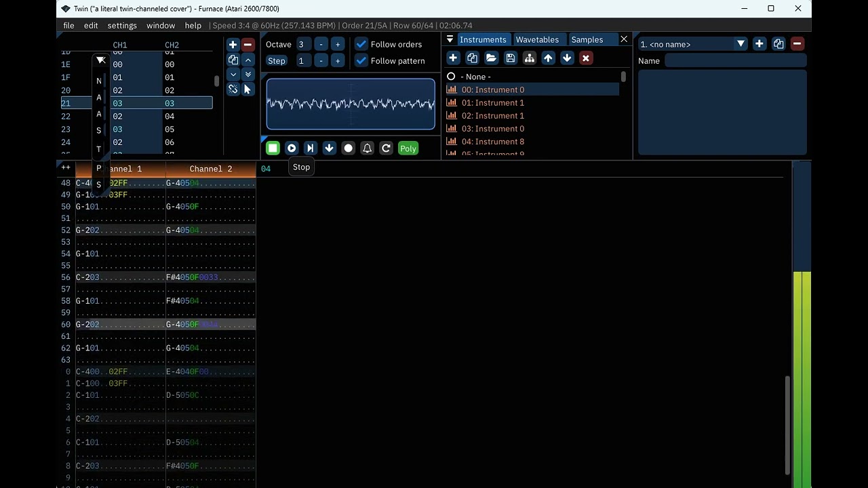Open the settings menu
Screen dimensions: 868x488
click(122, 25)
